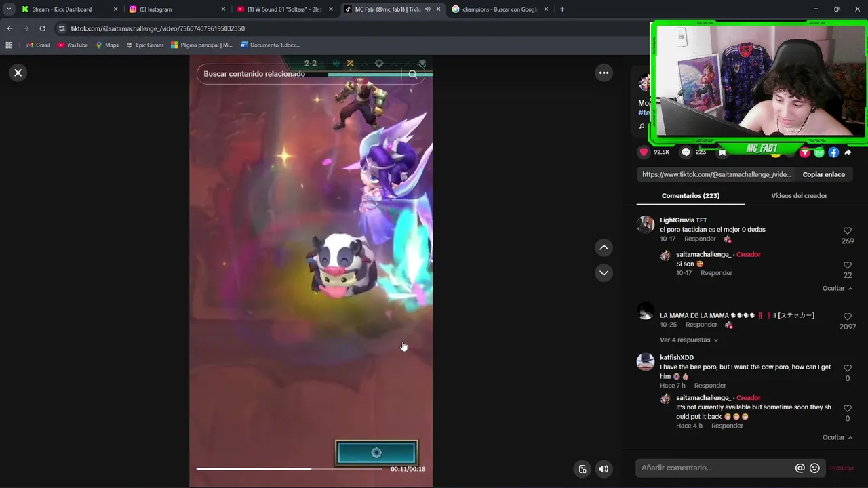
Task: Like the video with the heart icon
Action: 644,152
